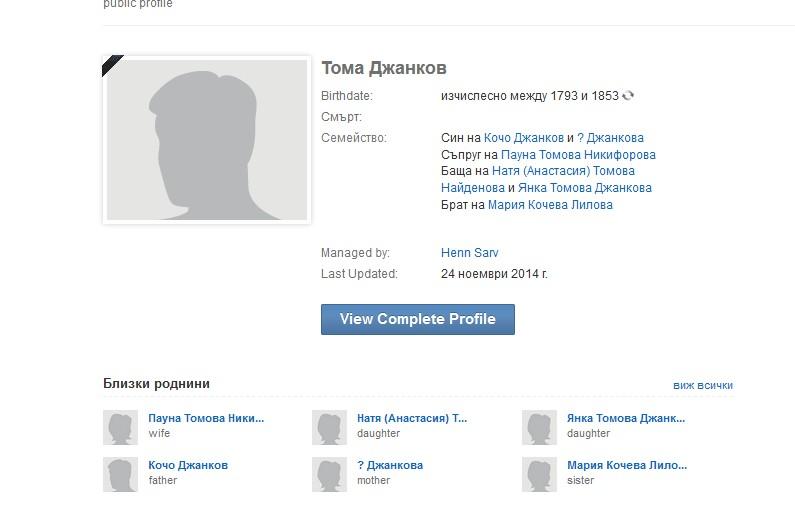Select Кочо Джанков name in close relatives

point(188,465)
